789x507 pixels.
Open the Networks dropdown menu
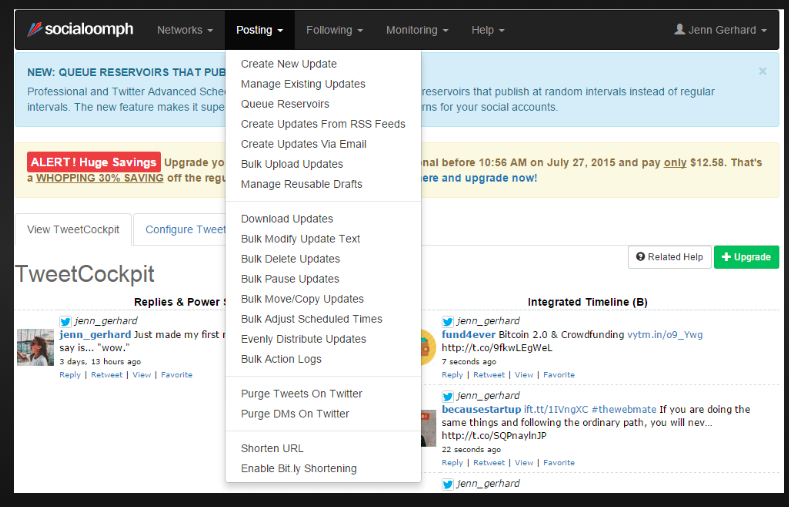click(185, 30)
